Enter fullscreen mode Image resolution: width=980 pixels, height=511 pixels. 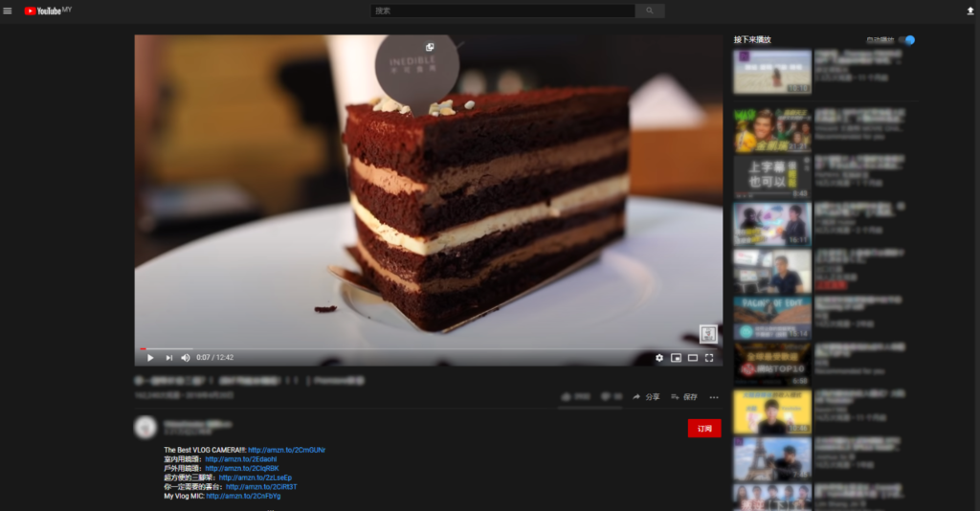709,358
